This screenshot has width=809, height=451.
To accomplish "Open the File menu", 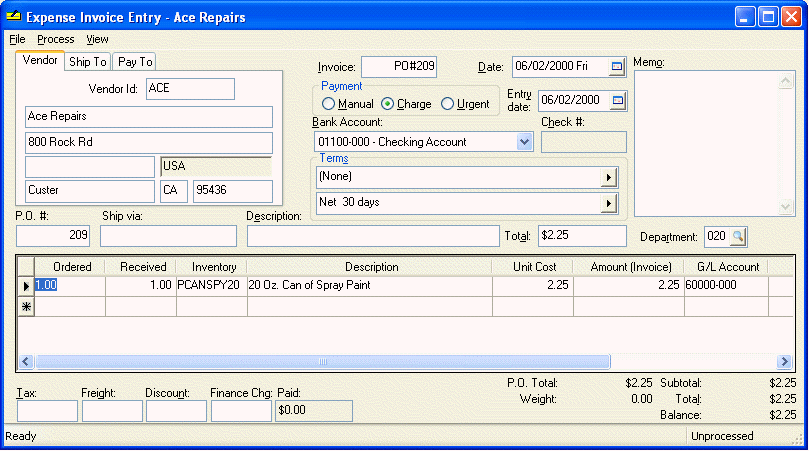I will click(x=17, y=39).
